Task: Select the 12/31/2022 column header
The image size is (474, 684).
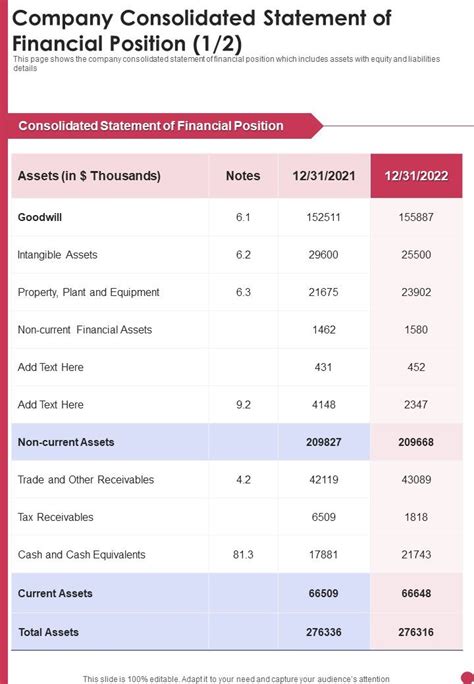Action: pyautogui.click(x=416, y=176)
